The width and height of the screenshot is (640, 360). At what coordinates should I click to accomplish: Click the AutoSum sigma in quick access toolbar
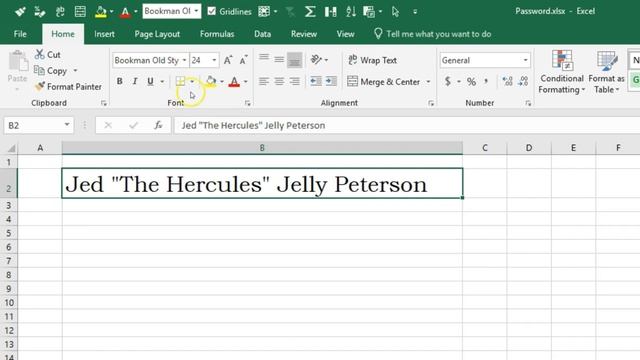pyautogui.click(x=310, y=11)
